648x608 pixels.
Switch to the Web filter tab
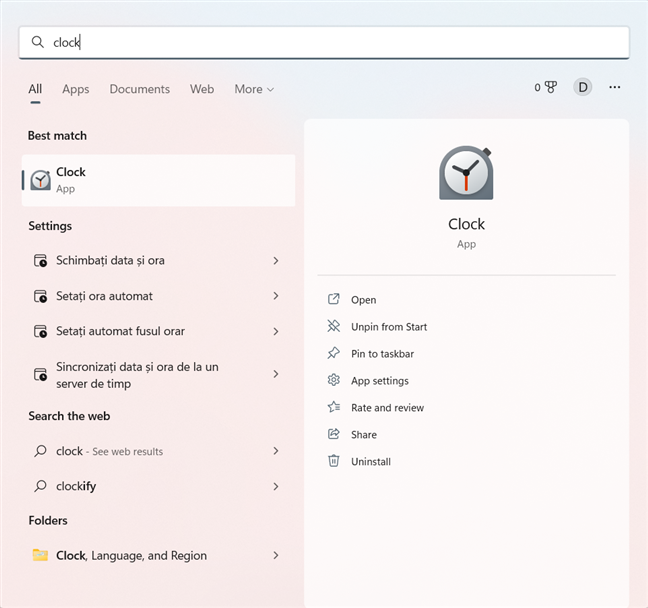(x=202, y=89)
